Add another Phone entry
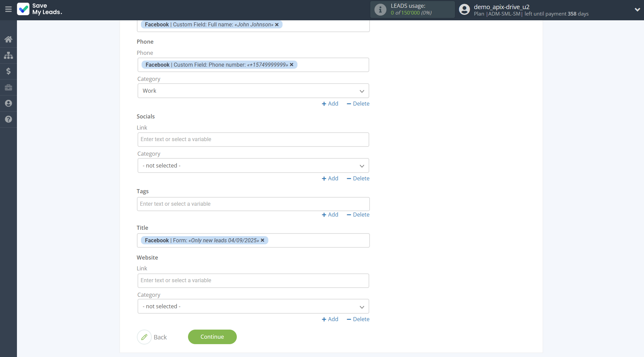 coord(330,104)
